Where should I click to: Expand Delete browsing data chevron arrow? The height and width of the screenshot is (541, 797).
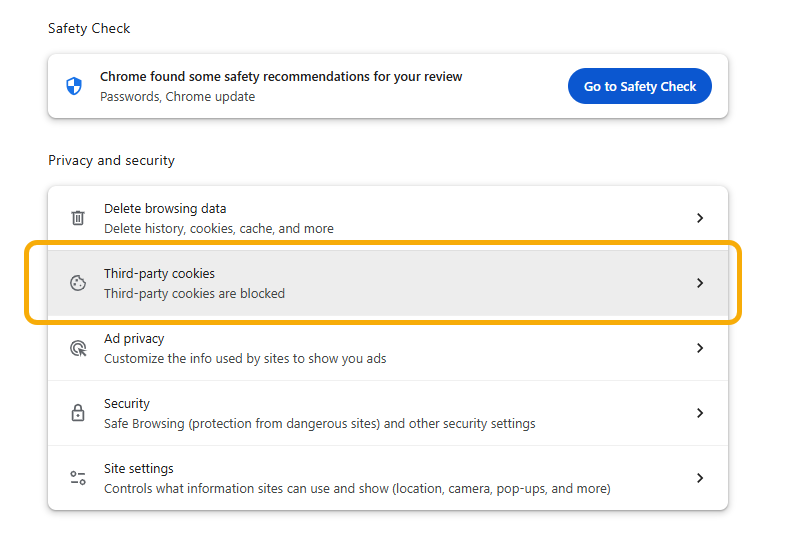700,218
